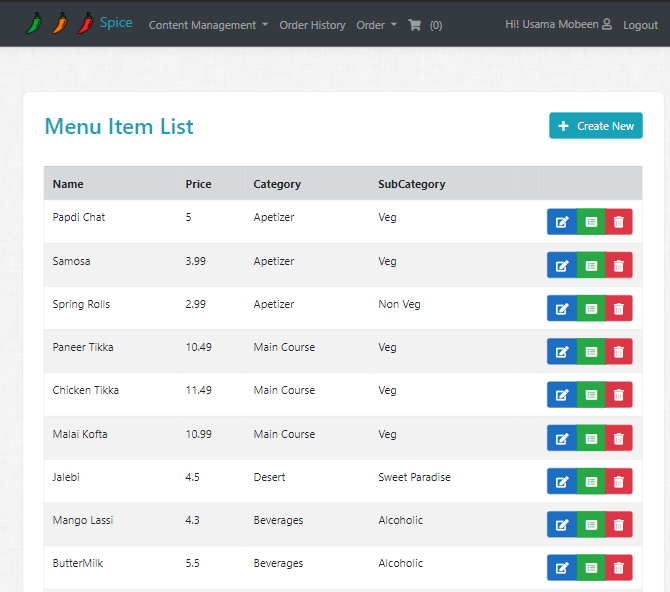Expand the Order dropdown menu
Image resolution: width=670 pixels, height=592 pixels.
[376, 25]
